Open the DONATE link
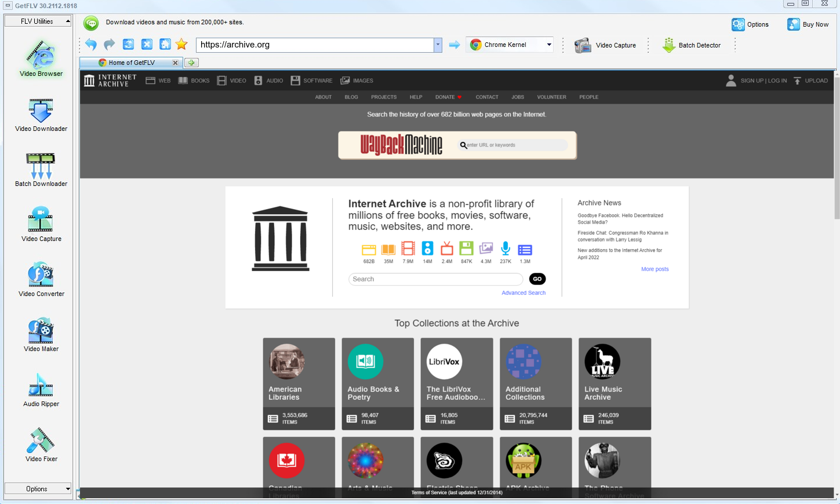 pyautogui.click(x=448, y=97)
